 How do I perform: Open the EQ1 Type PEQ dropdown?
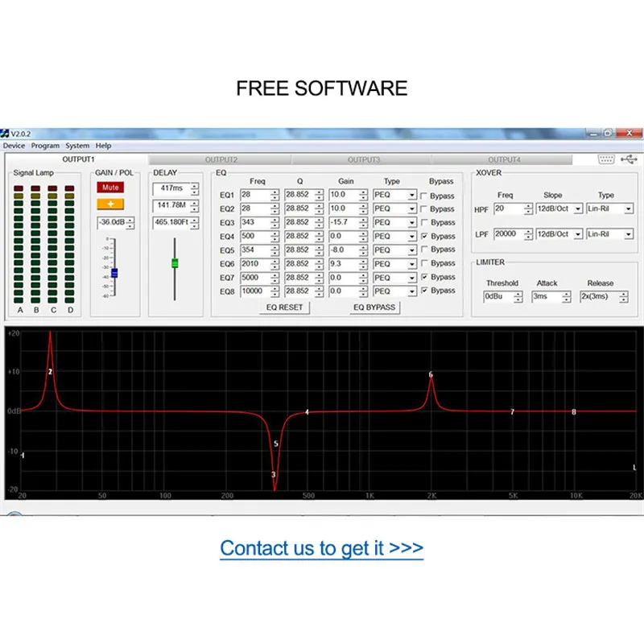411,196
